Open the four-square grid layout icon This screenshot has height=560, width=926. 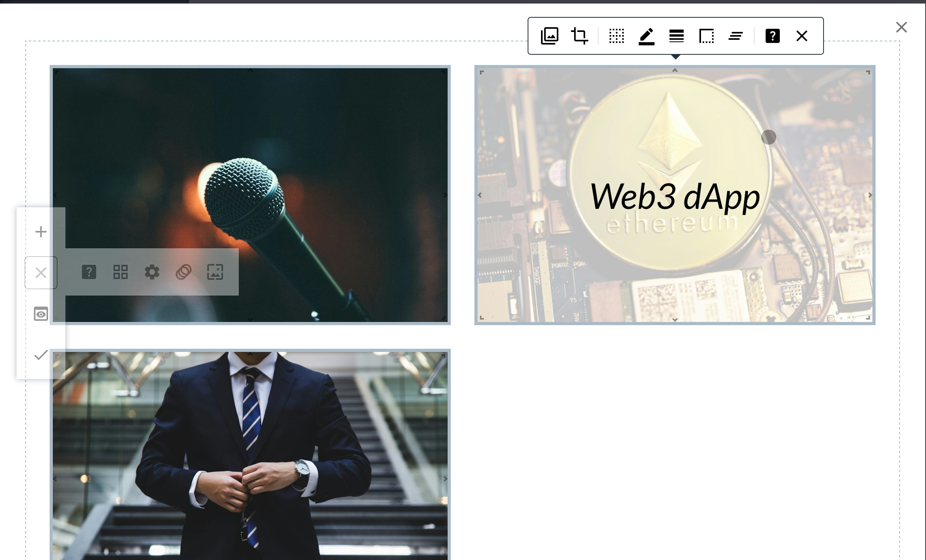[121, 272]
